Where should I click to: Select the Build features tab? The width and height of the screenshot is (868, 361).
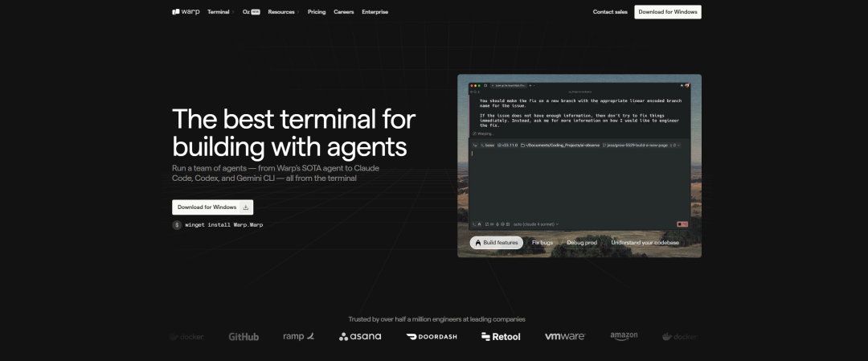496,243
